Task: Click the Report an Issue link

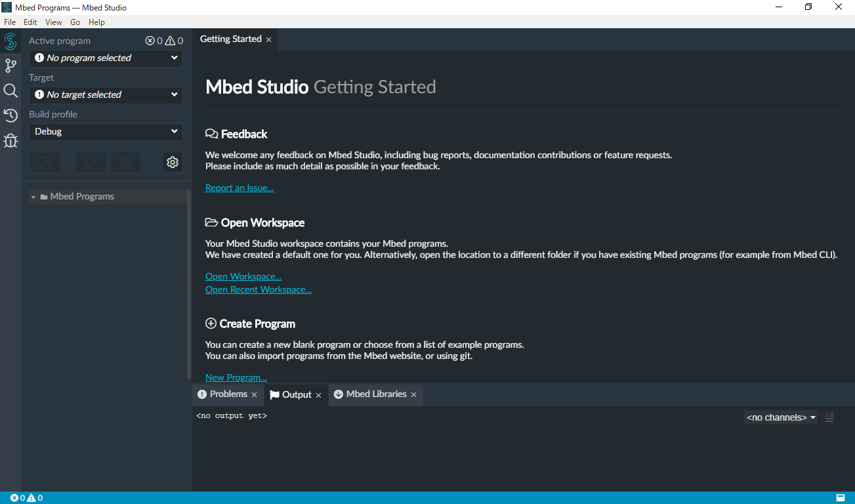Action: pyautogui.click(x=239, y=187)
